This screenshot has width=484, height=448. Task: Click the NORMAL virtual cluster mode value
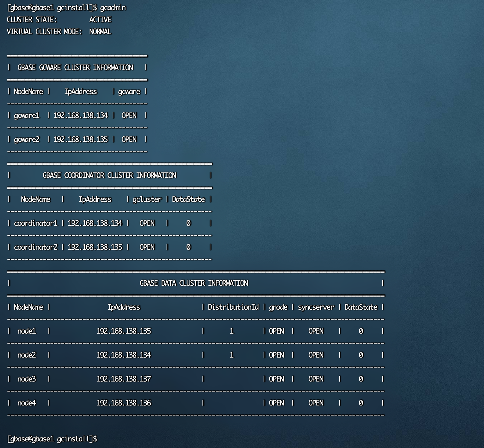pyautogui.click(x=100, y=32)
